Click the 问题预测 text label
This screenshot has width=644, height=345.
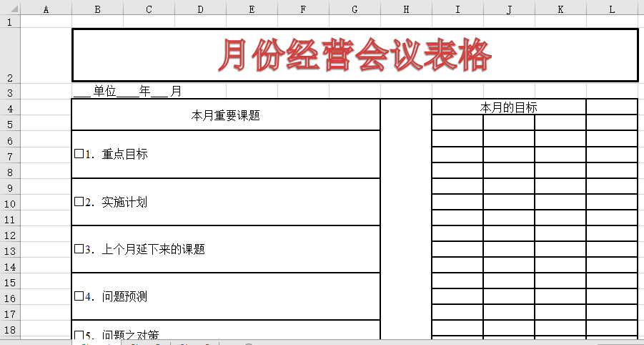click(125, 296)
